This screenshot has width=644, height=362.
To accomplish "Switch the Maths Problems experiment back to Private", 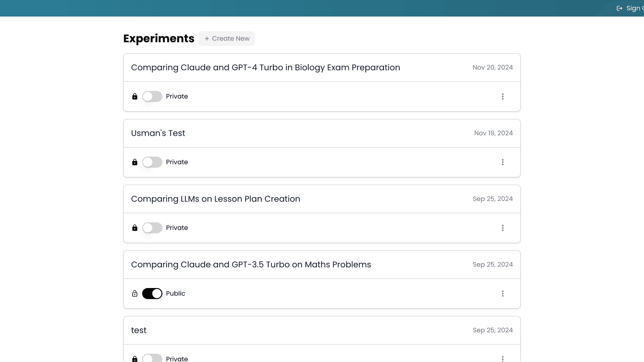I will (x=152, y=294).
